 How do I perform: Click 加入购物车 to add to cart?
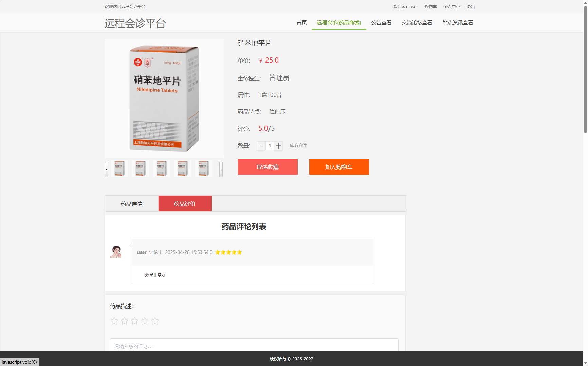[x=338, y=167]
